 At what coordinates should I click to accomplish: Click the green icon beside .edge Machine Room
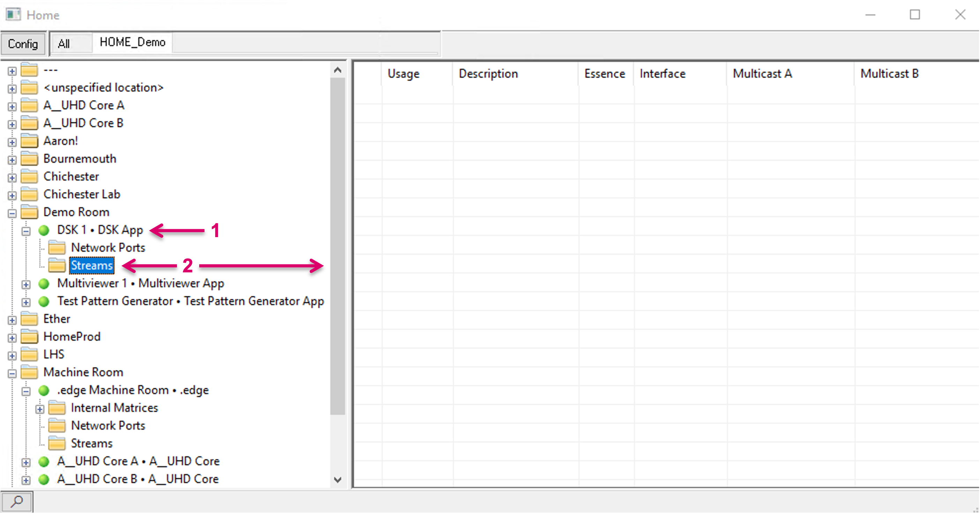point(44,390)
